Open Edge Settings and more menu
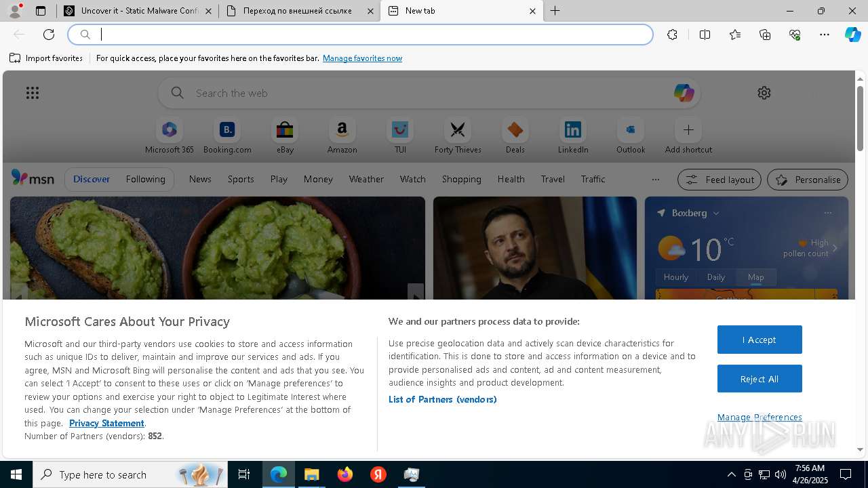The width and height of the screenshot is (868, 488). pos(825,35)
